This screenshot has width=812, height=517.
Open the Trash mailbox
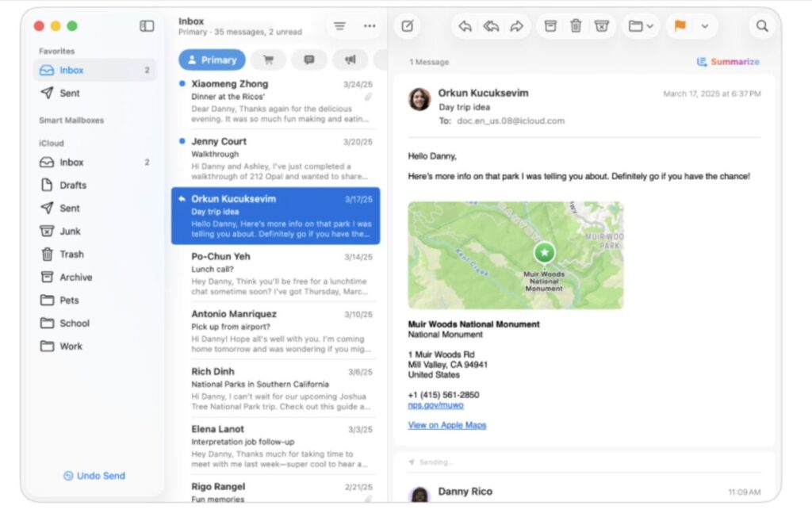[x=95, y=255]
